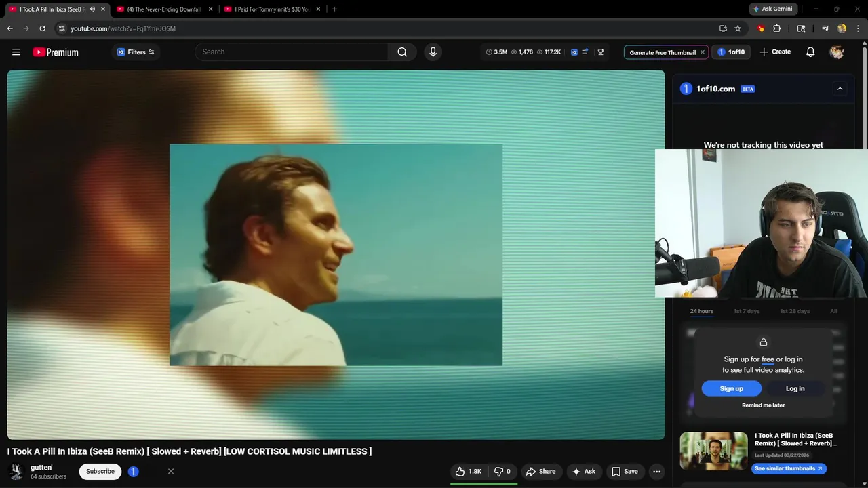
Task: Click the video player area
Action: [336, 255]
